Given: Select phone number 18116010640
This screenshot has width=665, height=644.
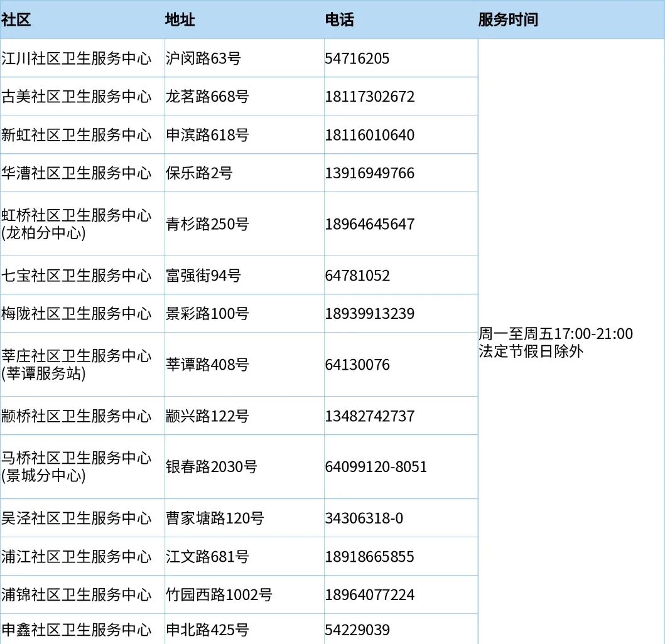Looking at the screenshot, I should 370,135.
